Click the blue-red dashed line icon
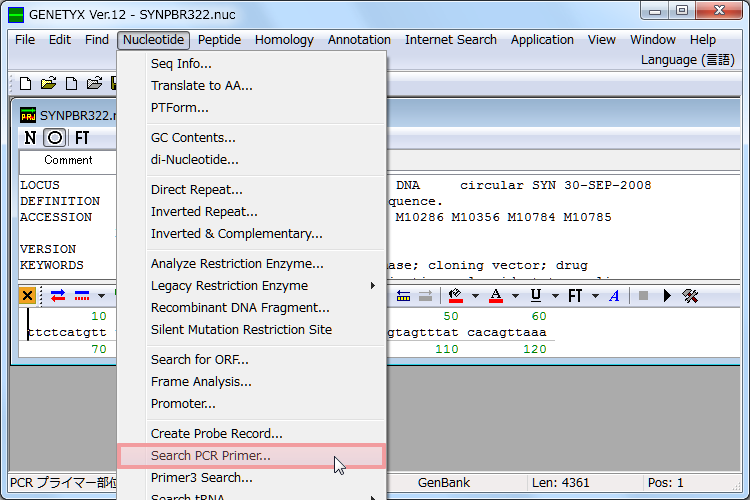This screenshot has width=750, height=500. [82, 296]
